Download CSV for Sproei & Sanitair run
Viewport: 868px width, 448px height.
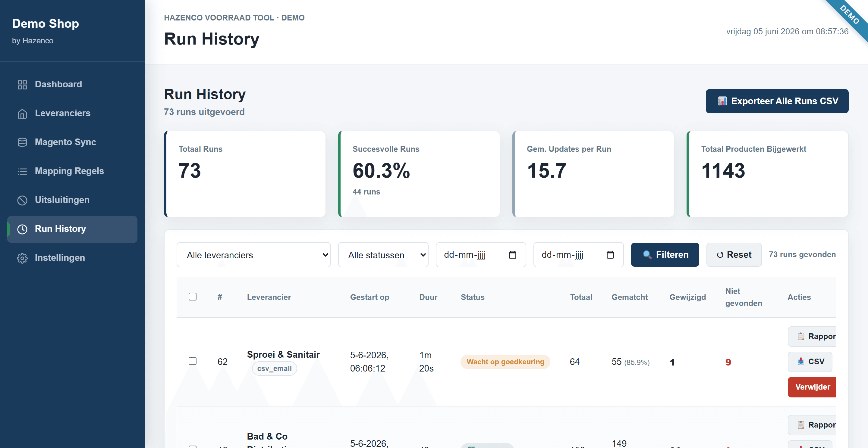tap(810, 362)
